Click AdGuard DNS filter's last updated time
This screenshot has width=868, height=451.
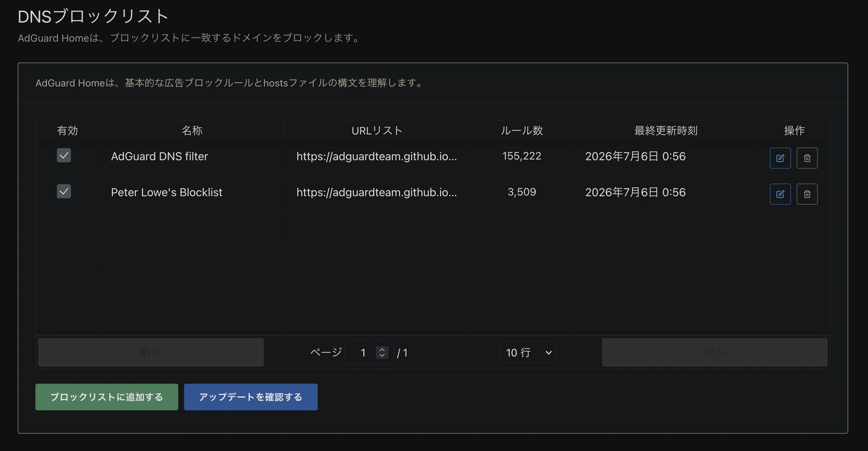[x=635, y=156]
